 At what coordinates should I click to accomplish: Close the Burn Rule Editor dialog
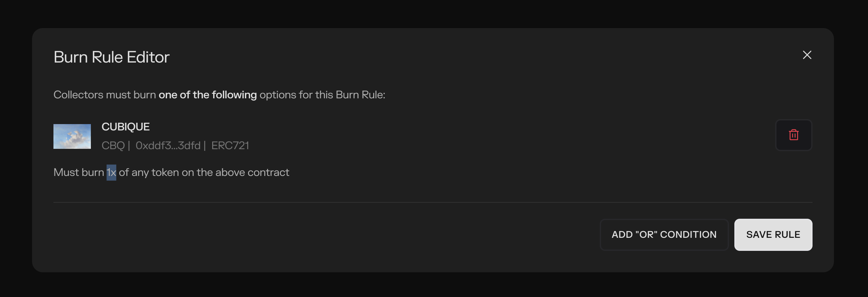tap(807, 55)
